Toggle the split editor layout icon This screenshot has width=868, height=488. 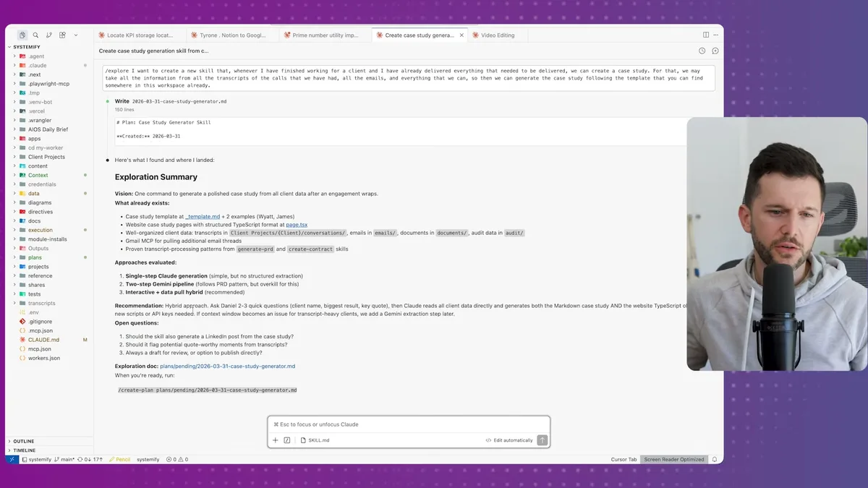coord(706,35)
